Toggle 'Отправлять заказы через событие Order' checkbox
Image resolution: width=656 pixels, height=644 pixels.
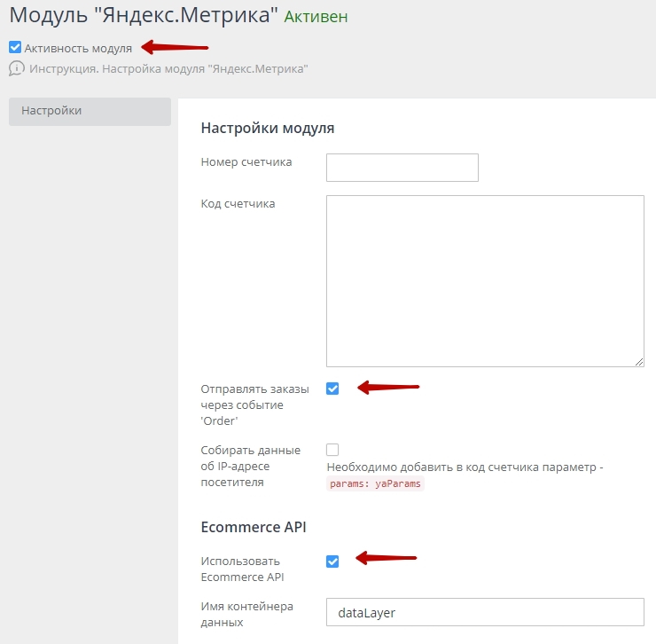332,389
